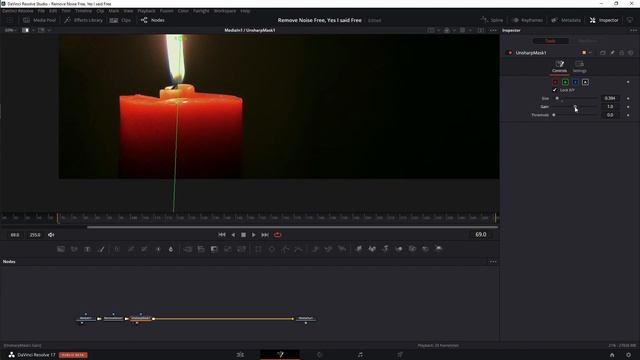Add a Background node from toolbar
The width and height of the screenshot is (640, 360).
[x=61, y=249]
